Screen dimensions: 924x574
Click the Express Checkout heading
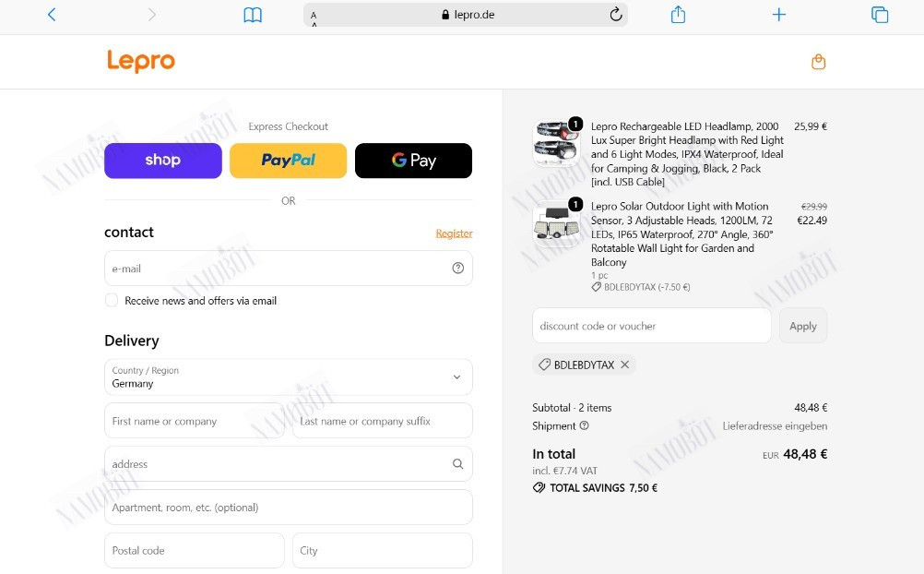click(288, 126)
